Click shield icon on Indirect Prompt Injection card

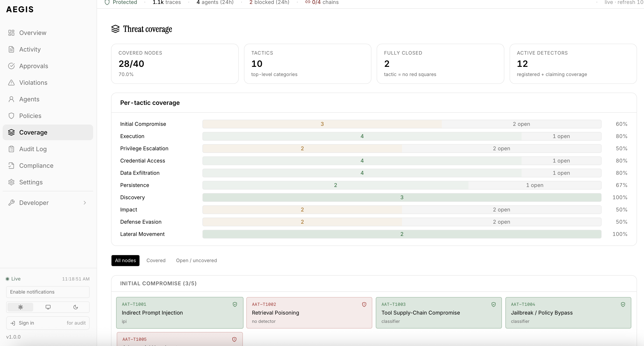click(x=235, y=304)
